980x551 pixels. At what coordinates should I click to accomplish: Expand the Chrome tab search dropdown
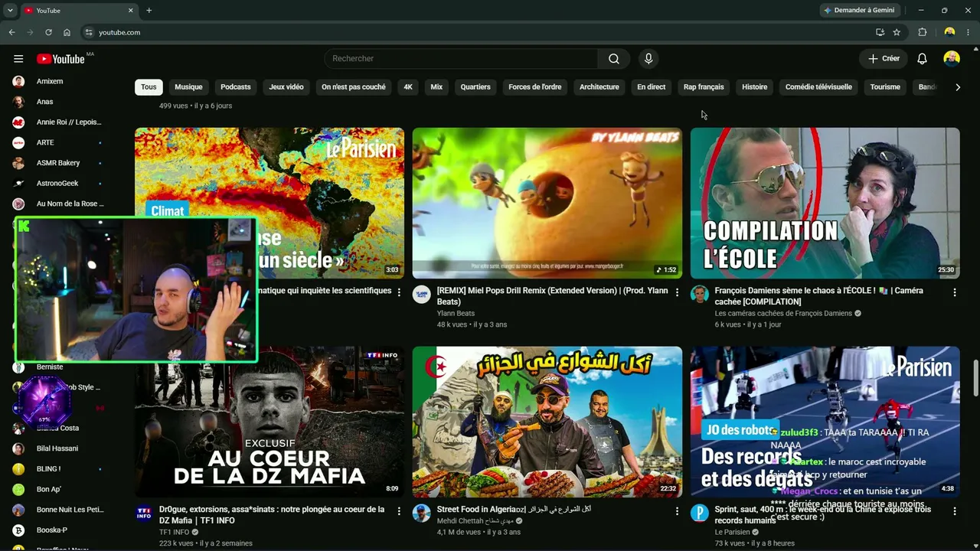coord(10,11)
